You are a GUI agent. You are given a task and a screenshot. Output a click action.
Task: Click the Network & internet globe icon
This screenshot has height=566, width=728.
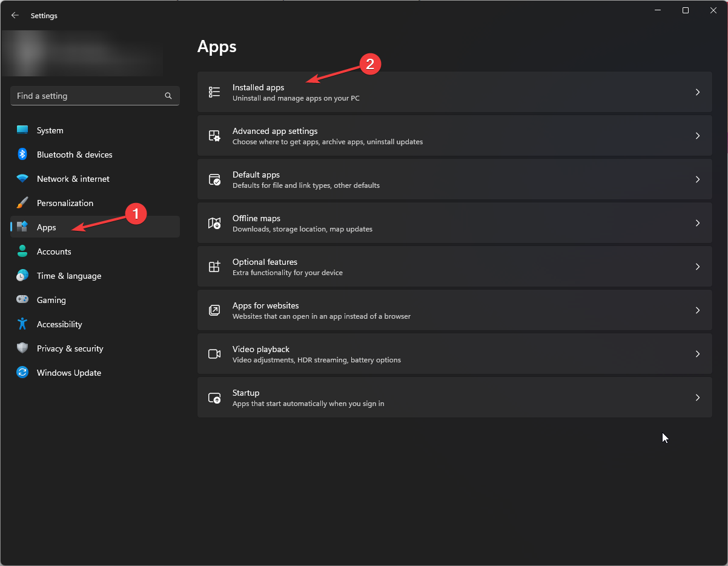coord(22,179)
